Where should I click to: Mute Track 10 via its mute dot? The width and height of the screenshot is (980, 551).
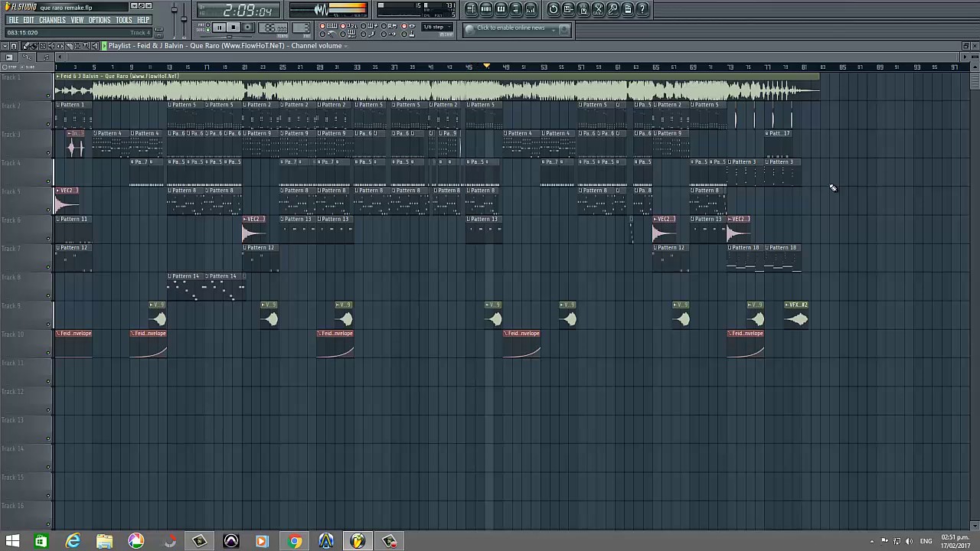coord(49,354)
